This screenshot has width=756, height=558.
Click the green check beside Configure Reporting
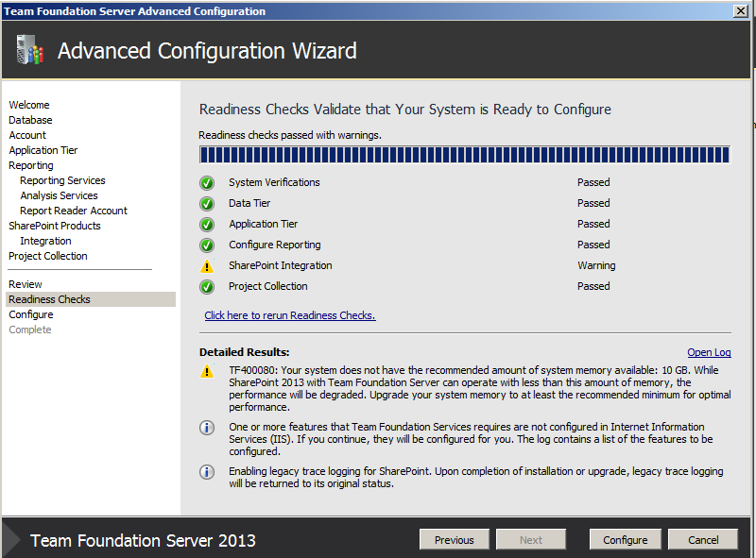(207, 245)
